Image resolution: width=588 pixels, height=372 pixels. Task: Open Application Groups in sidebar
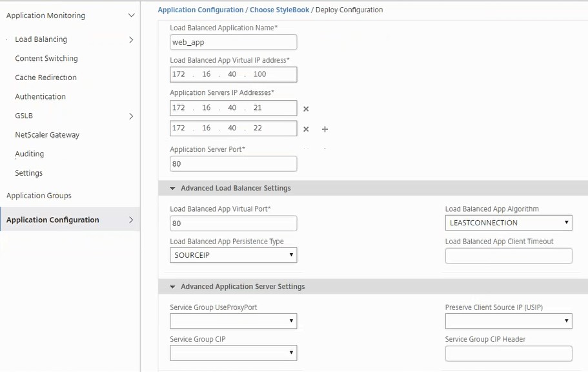(39, 196)
